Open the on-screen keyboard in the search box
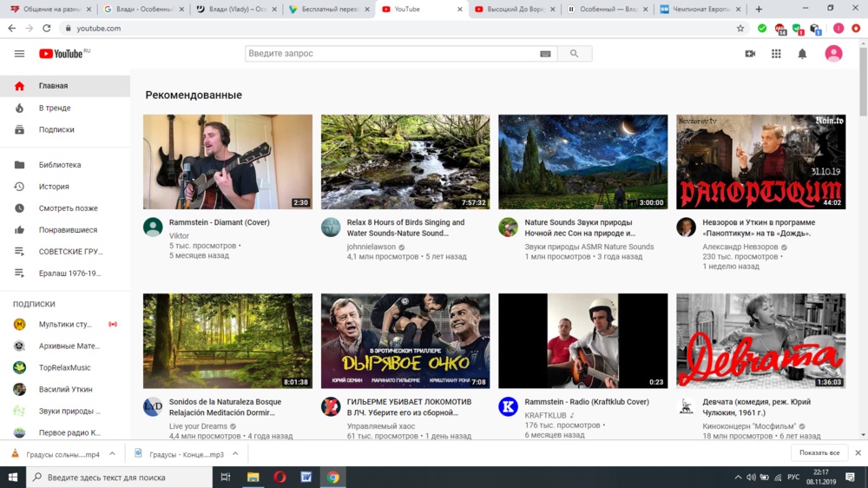The height and width of the screenshot is (488, 868). coord(545,54)
